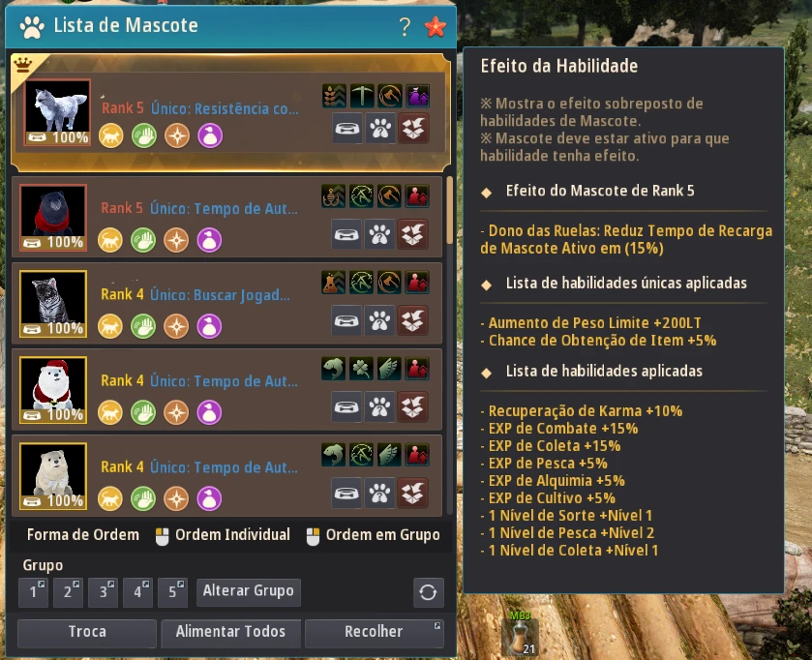Click the Troca button

[x=87, y=633]
